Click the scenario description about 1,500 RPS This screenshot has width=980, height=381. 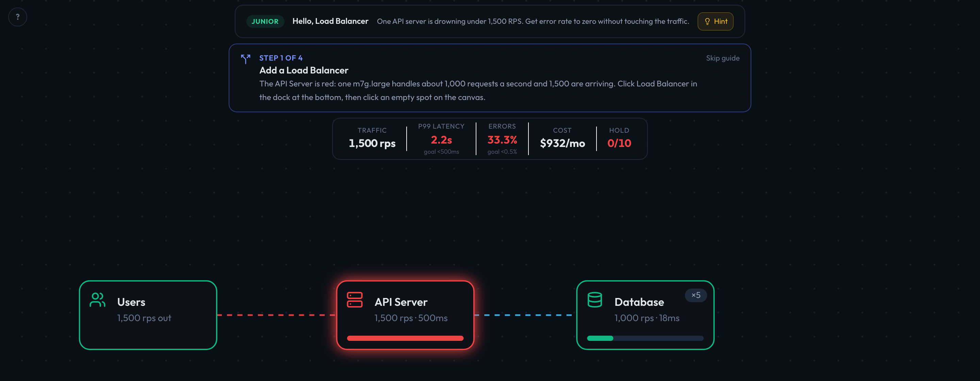coord(533,21)
